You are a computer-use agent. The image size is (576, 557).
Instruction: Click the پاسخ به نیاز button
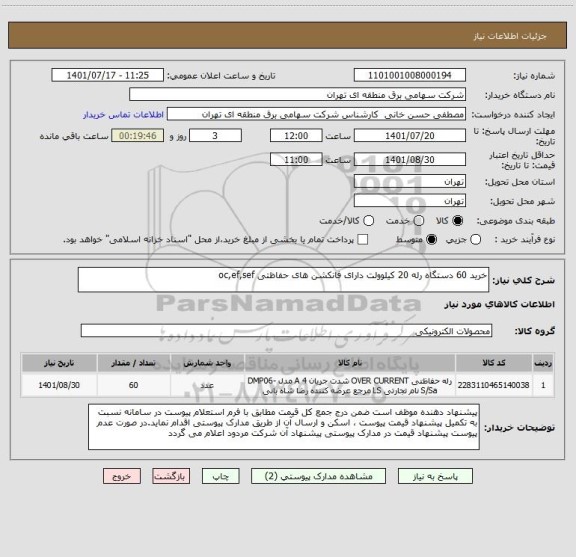point(435,476)
